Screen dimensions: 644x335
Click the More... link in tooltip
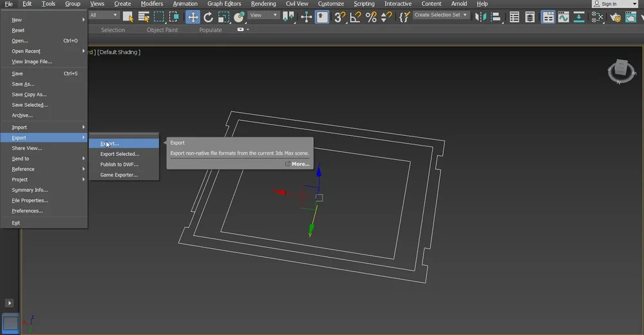[x=298, y=164]
